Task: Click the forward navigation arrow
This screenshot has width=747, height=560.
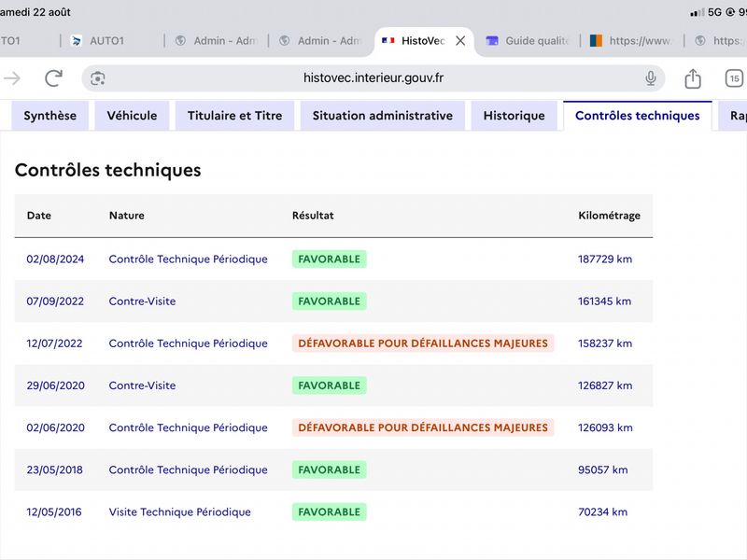Action: [x=12, y=78]
